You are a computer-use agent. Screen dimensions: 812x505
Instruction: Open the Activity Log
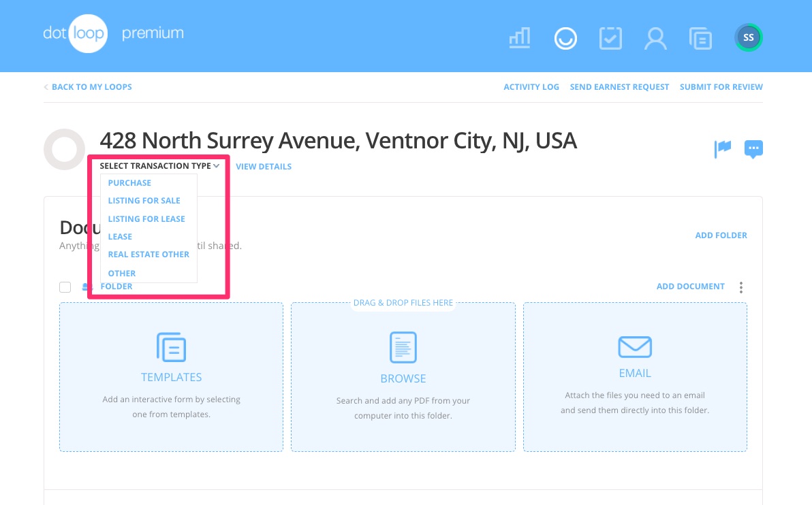tap(531, 87)
